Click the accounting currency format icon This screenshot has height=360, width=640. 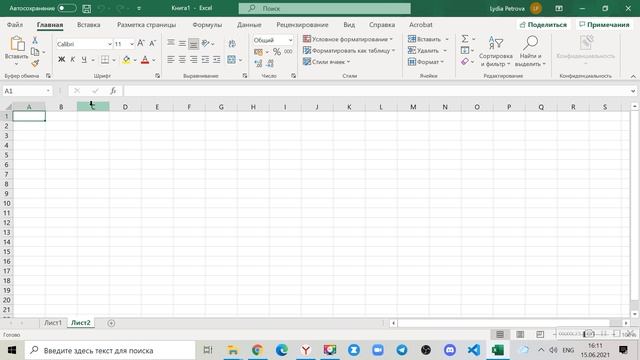[x=258, y=52]
